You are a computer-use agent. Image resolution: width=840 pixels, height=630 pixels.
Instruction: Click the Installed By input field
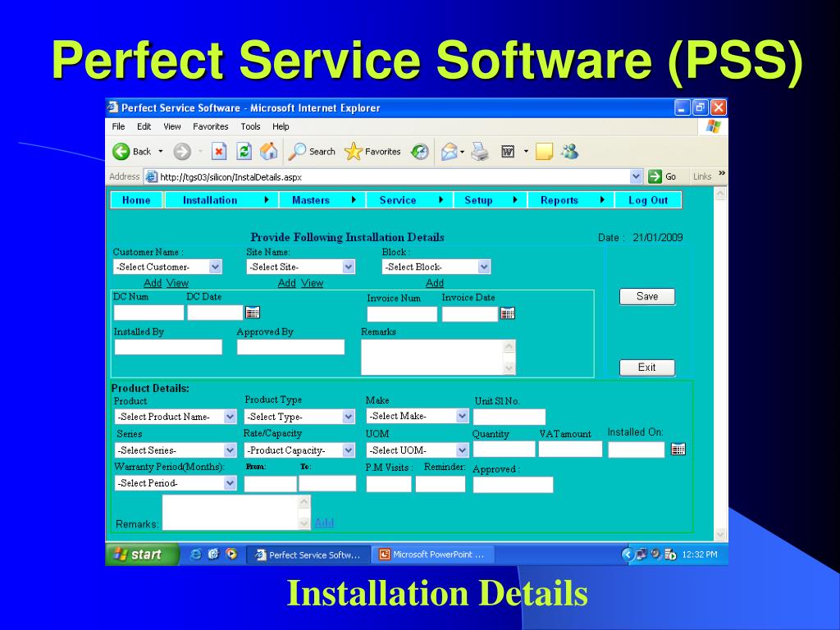coord(168,347)
